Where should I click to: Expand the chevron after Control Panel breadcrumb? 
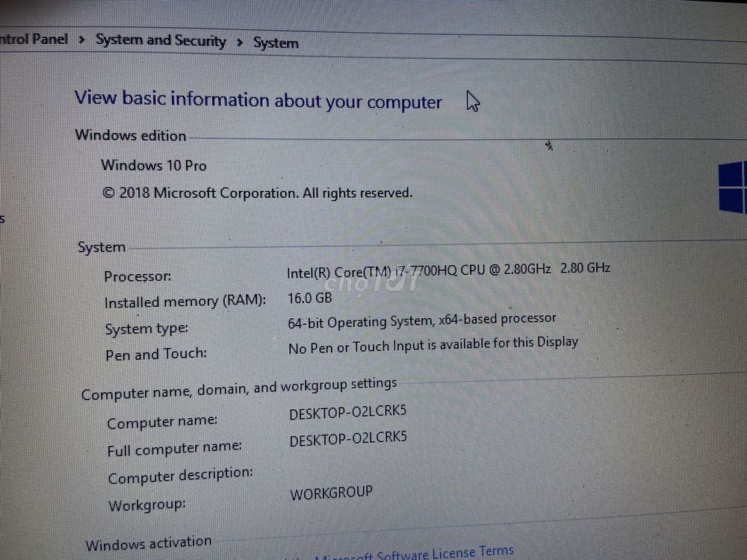pos(82,40)
